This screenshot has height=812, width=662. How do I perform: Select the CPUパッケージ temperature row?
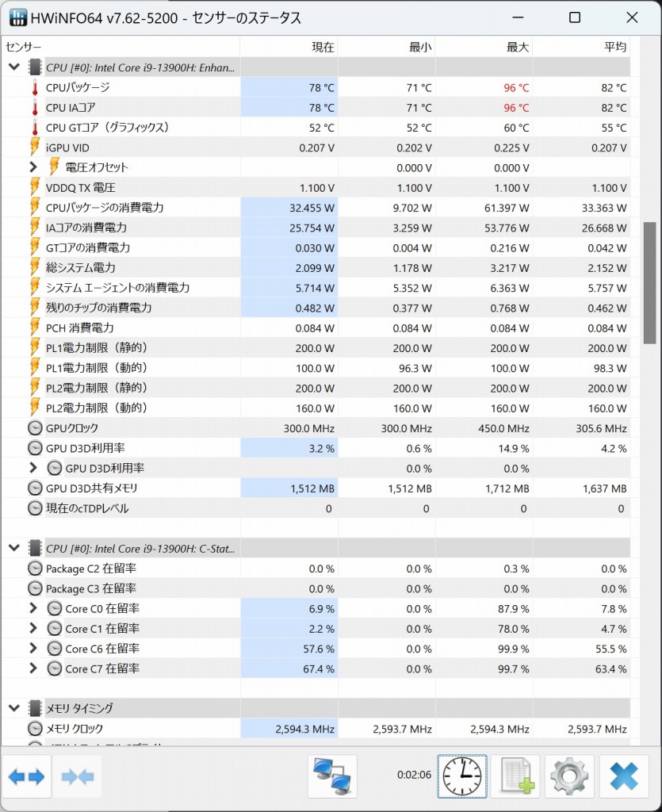click(78, 87)
